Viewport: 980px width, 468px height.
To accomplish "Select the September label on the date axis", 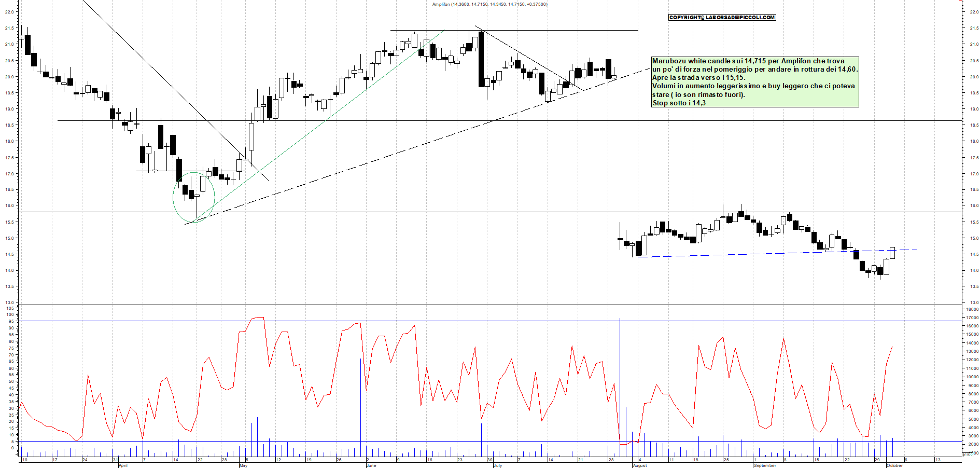I will coord(765,465).
